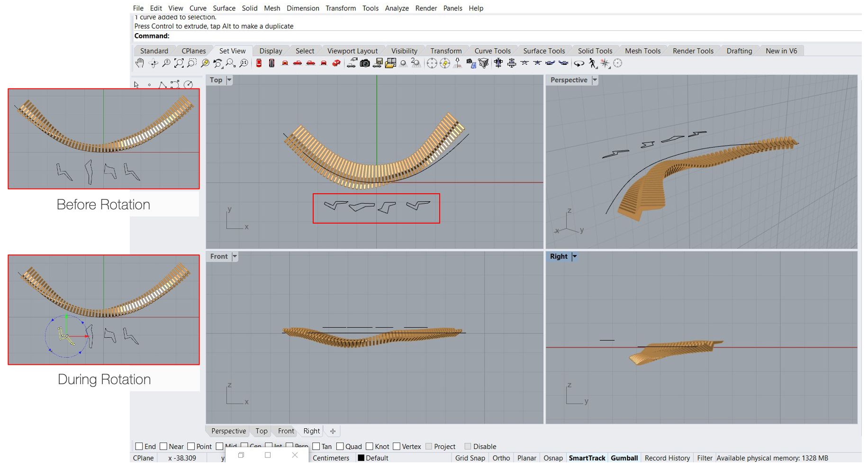Open the Standard toolbar tab
Screen dimensions: 868x468
click(154, 51)
